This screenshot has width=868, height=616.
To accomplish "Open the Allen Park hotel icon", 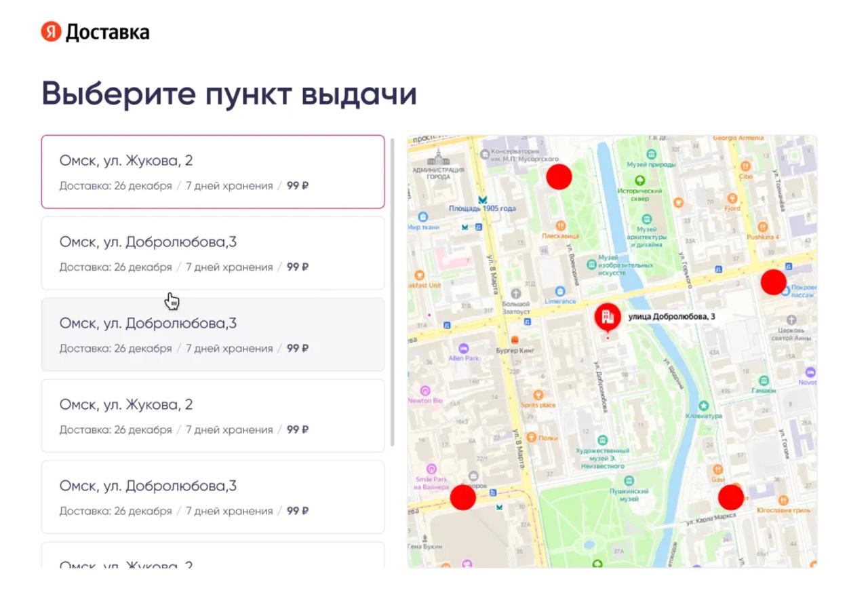I will pyautogui.click(x=464, y=348).
